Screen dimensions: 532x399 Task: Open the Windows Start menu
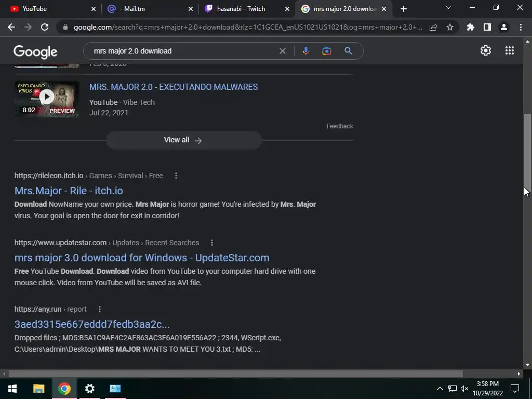12,389
